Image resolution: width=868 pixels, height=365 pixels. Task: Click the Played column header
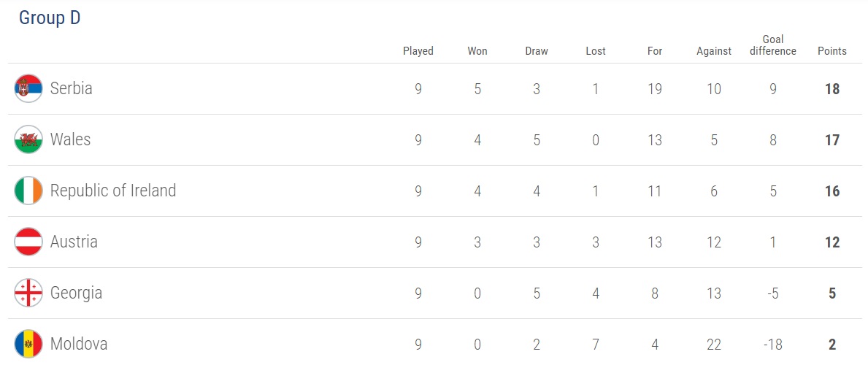418,51
